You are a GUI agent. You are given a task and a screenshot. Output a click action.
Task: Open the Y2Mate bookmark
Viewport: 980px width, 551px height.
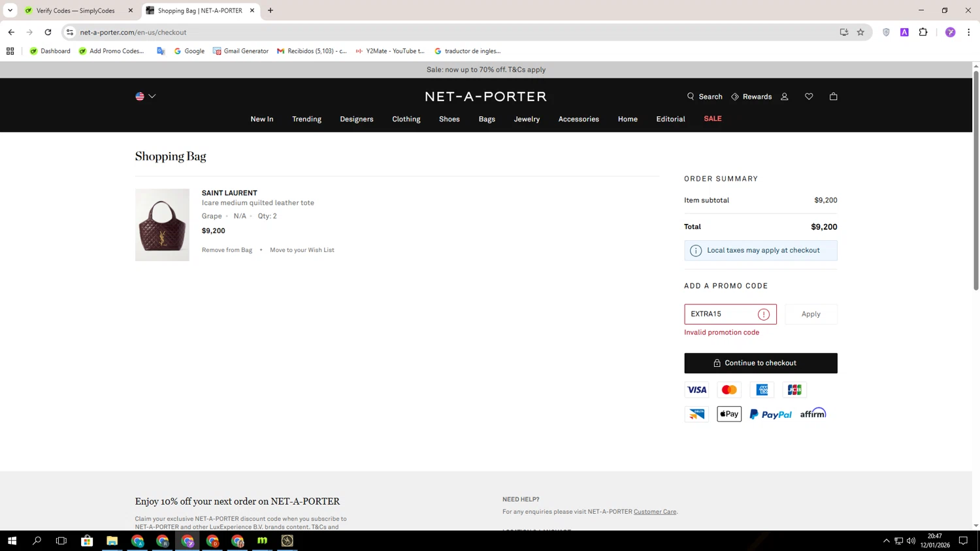390,51
